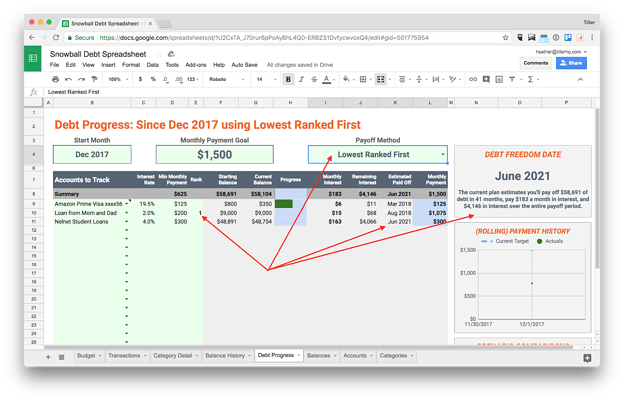Screen dimensions: 624x401
Task: Go back in the browser
Action: 32,37
